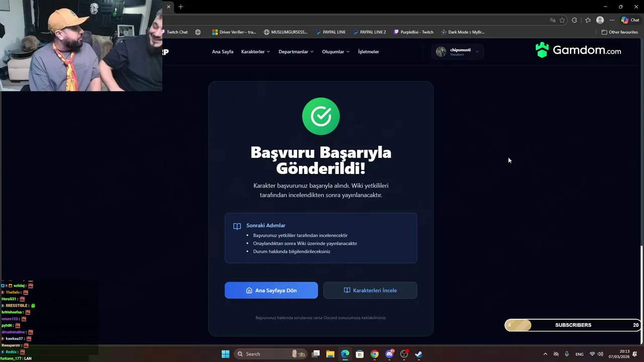Click the Karakterleri İncele button

click(x=370, y=290)
